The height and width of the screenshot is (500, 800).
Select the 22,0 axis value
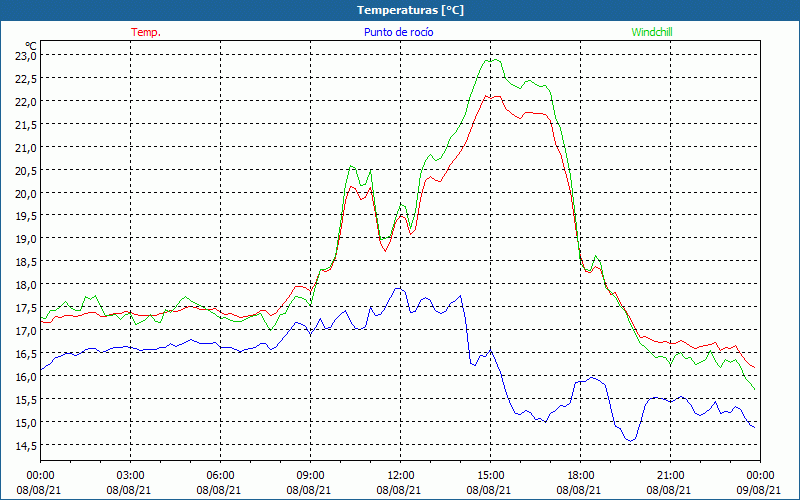tap(26, 102)
